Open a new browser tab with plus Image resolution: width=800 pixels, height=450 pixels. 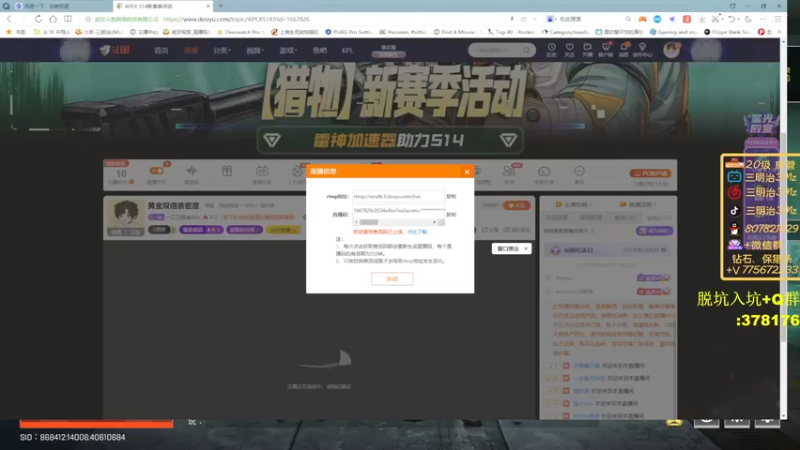coord(220,6)
